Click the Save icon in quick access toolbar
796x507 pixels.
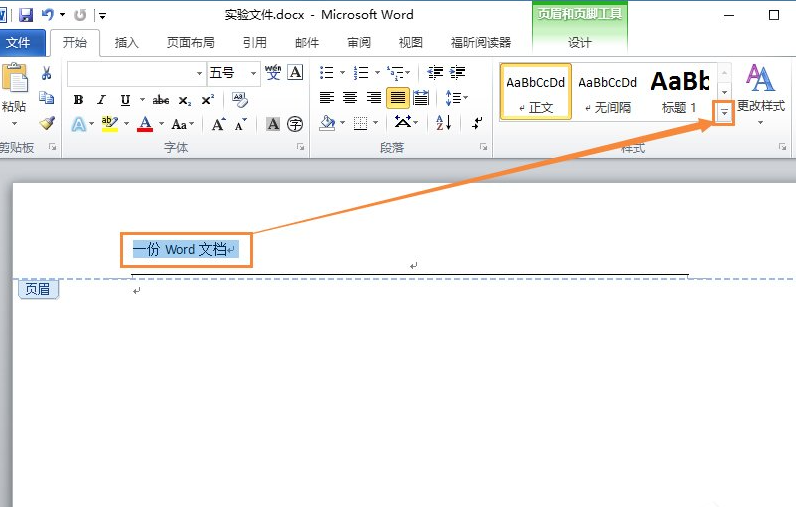pos(25,16)
